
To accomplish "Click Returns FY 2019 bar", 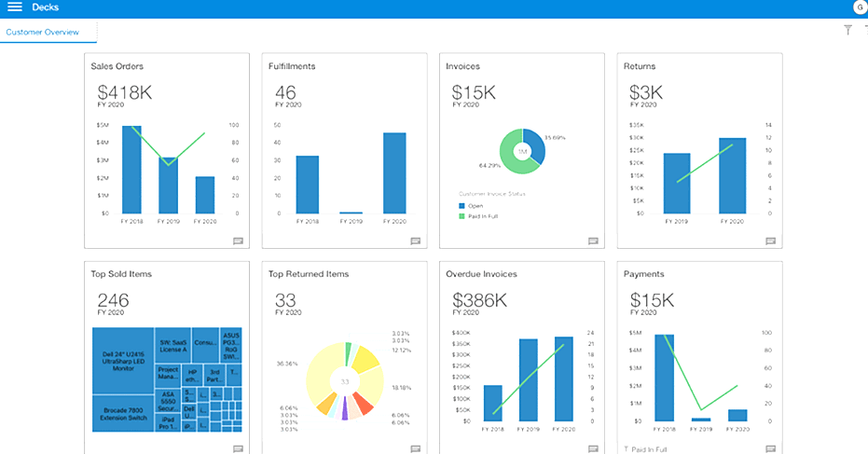I will coord(677,184).
